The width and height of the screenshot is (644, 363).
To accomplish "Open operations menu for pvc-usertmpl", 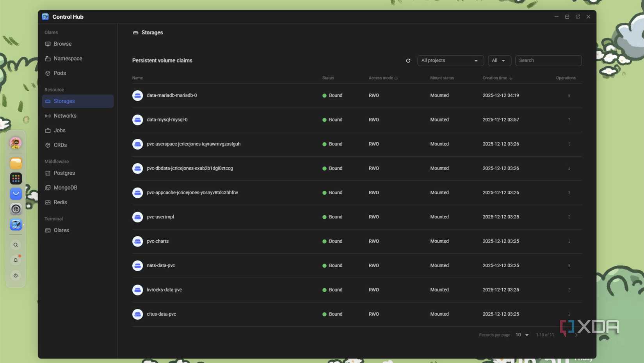I will click(x=569, y=217).
